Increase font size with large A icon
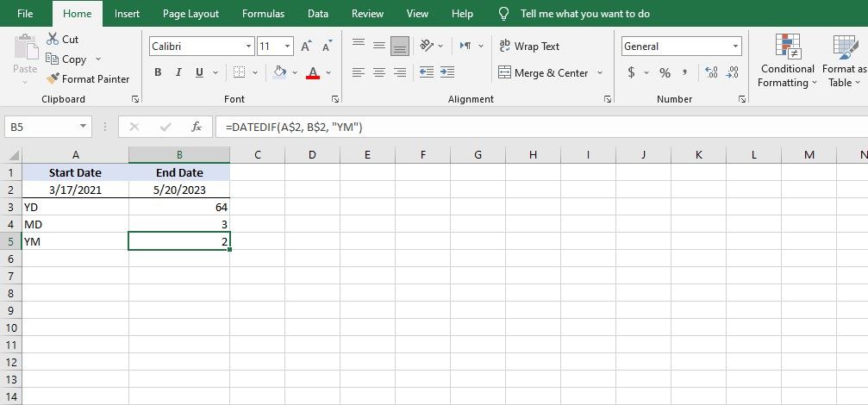Viewport: 868px width, 405px height. tap(306, 47)
